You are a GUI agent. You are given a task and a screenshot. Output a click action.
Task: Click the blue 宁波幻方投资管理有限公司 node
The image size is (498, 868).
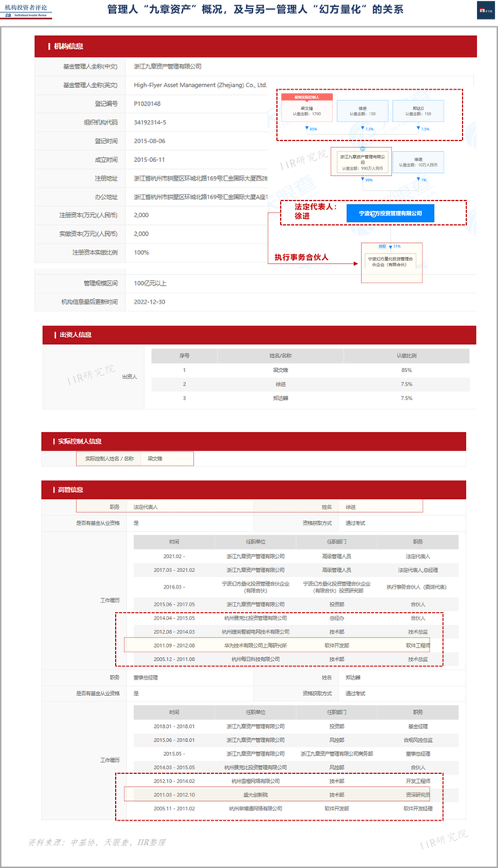[x=390, y=213]
